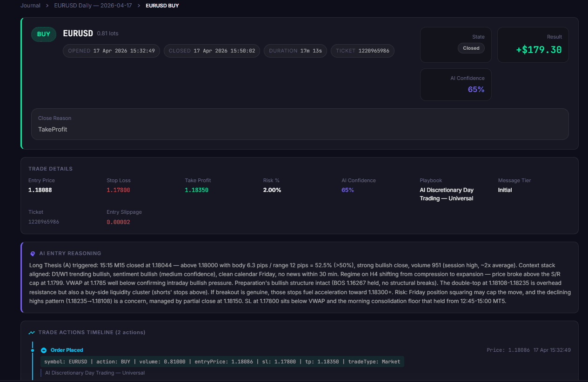Collapse the Order Placed timeline entry
Image resolution: width=588 pixels, height=382 pixels.
tap(67, 350)
